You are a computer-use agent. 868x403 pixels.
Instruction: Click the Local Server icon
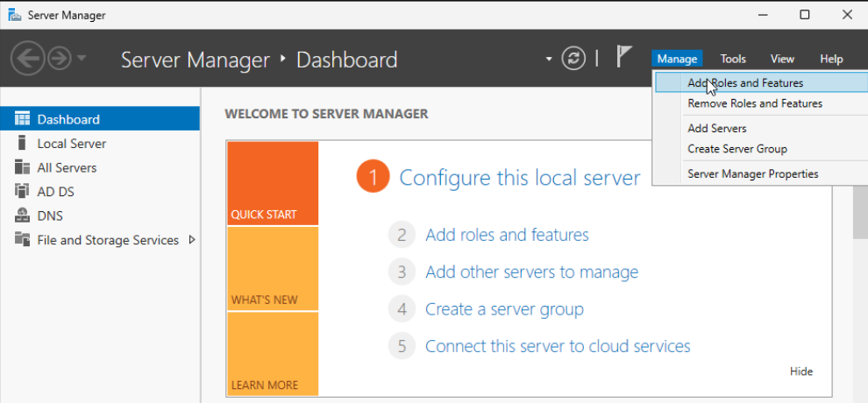coord(22,143)
